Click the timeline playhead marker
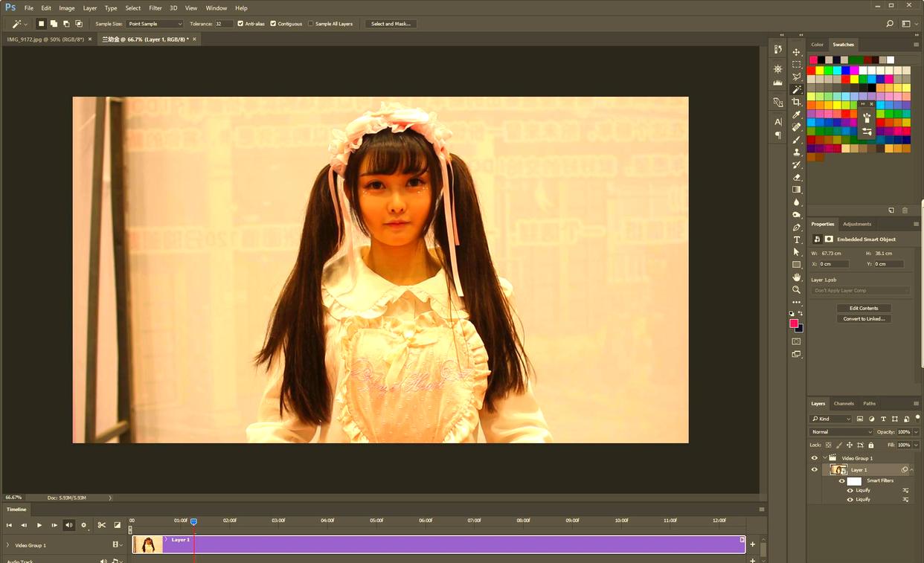This screenshot has width=924, height=563. pyautogui.click(x=193, y=521)
